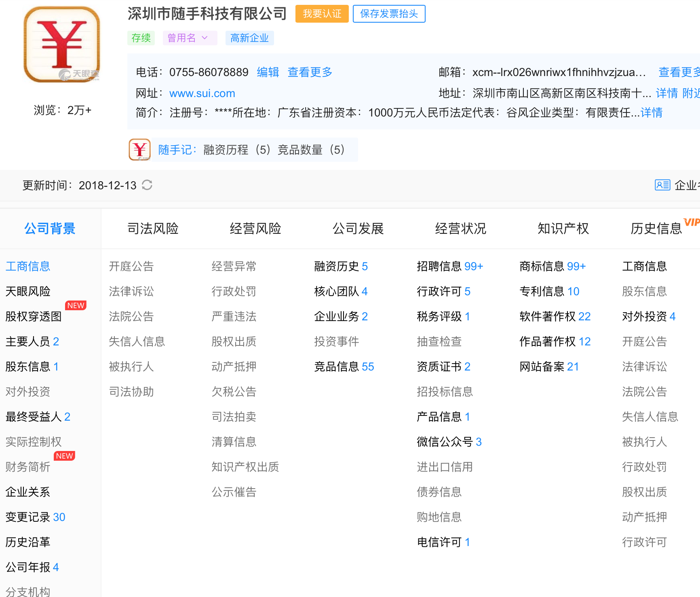
Task: Click the blue business card icon on right
Action: (662, 185)
